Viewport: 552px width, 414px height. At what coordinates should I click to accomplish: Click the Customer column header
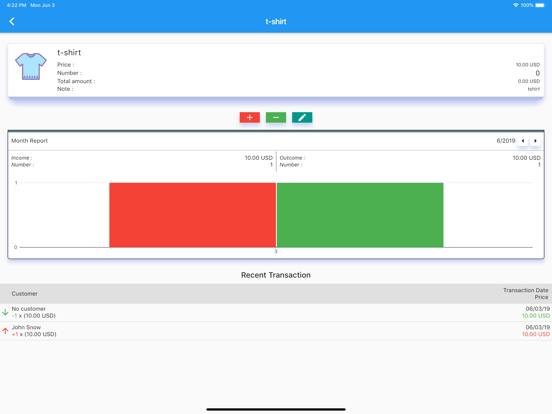(25, 294)
